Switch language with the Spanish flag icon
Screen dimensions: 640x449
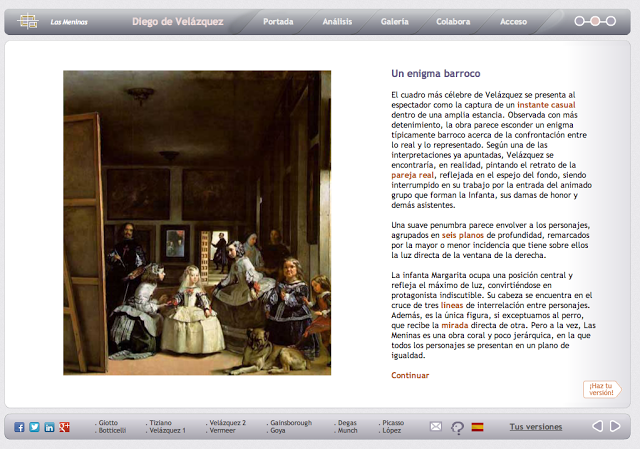(x=478, y=427)
